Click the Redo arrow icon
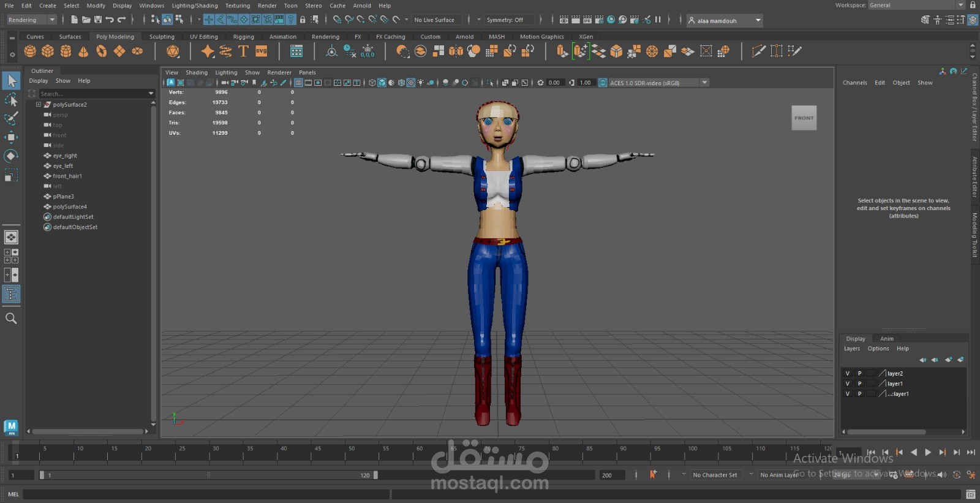 tap(122, 20)
